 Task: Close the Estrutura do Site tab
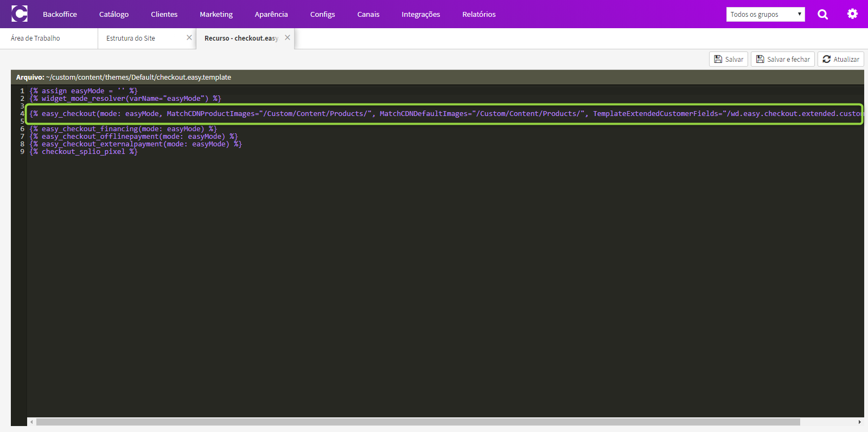click(x=189, y=37)
